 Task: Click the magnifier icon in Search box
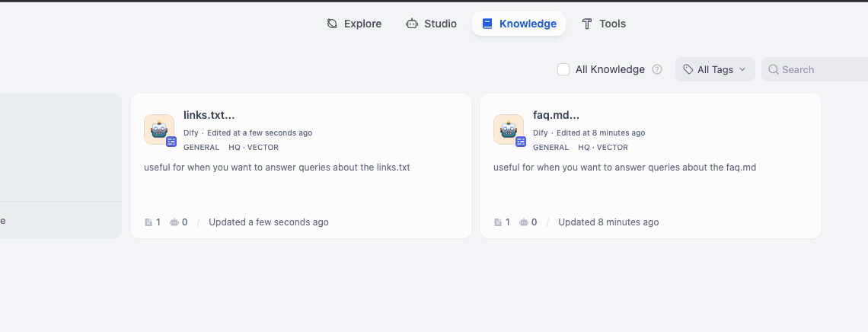click(x=774, y=69)
